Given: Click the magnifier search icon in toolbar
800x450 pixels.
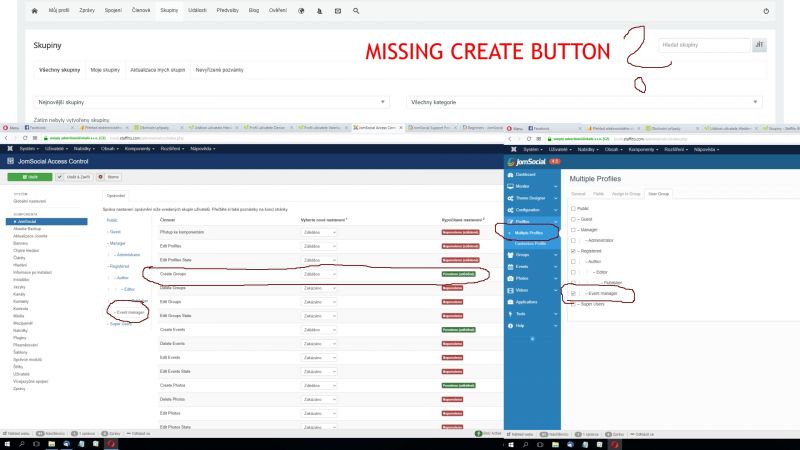Looking at the screenshot, I should pos(356,11).
